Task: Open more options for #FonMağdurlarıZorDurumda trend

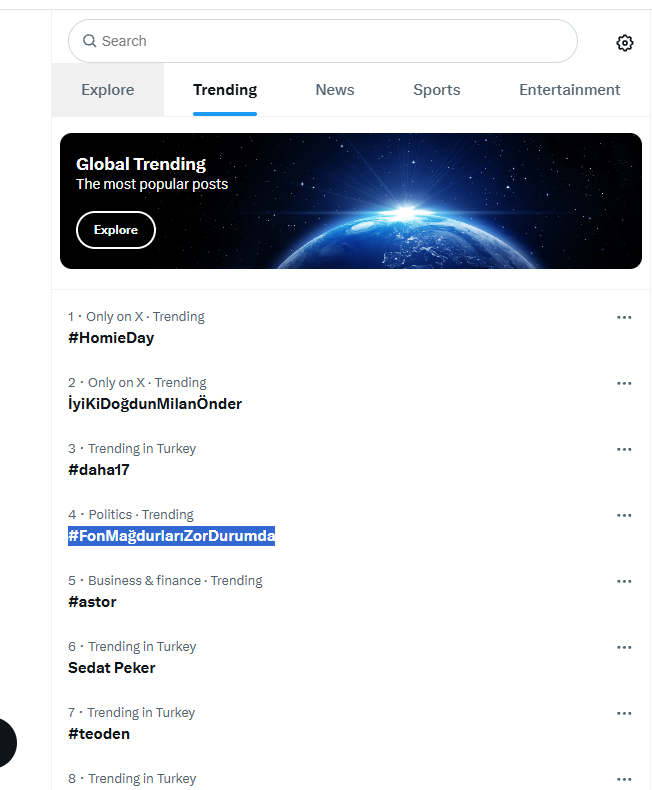Action: (624, 515)
